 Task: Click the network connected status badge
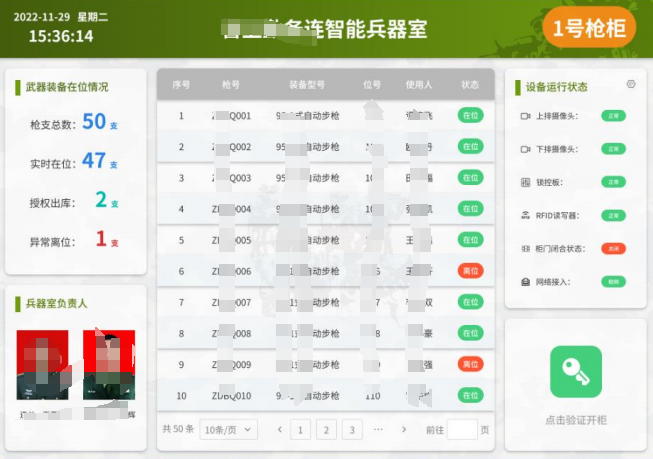coord(613,282)
